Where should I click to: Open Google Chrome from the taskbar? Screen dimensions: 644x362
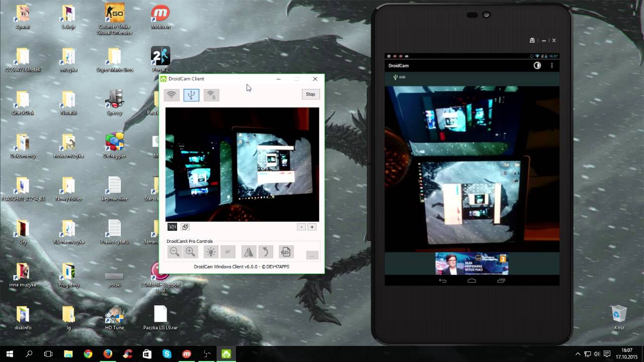[88, 354]
